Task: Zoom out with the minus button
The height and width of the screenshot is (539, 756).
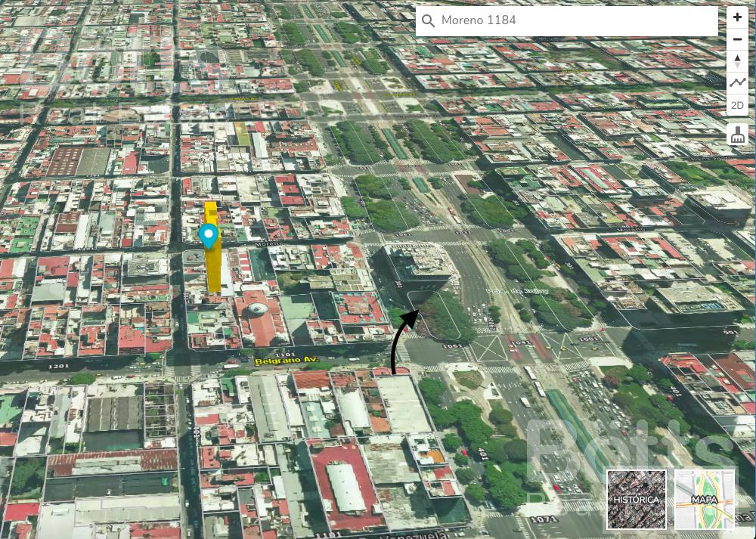Action: [736, 39]
